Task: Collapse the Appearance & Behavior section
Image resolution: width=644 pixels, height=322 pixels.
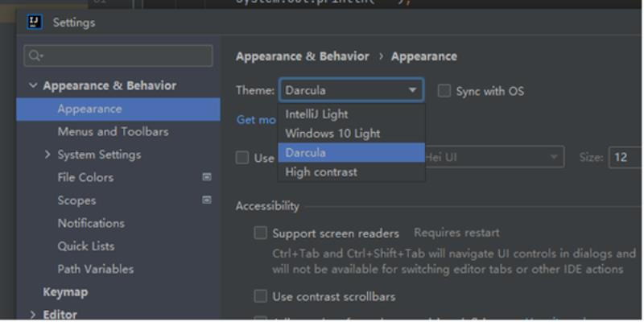Action: (33, 85)
